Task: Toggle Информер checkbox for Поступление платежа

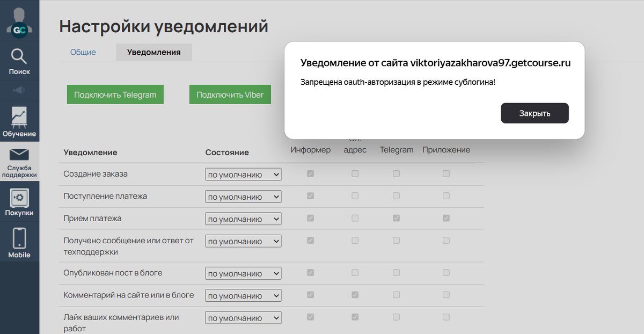Action: pyautogui.click(x=310, y=196)
